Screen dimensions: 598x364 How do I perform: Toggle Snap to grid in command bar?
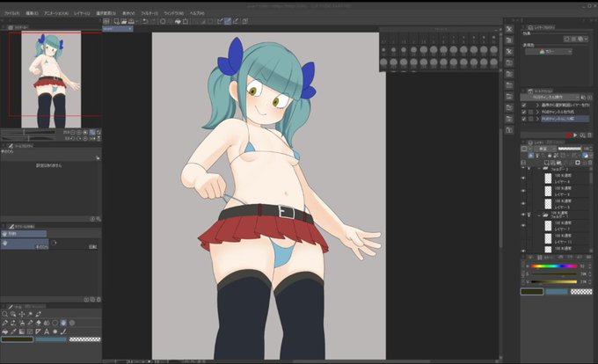pos(236,21)
